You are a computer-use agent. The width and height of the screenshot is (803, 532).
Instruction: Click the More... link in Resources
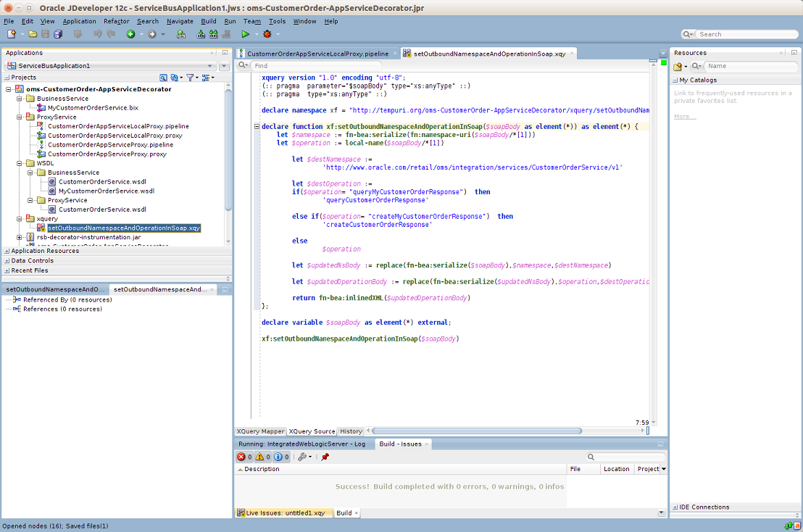(684, 116)
